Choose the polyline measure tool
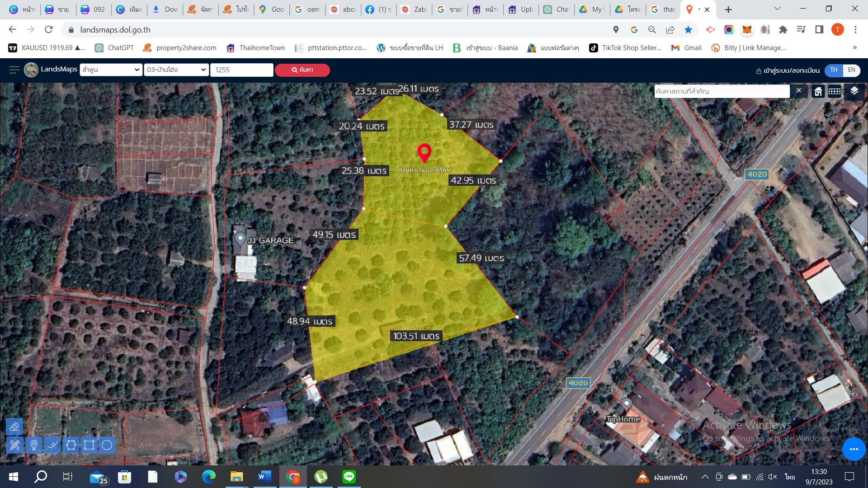Viewport: 868px width, 488px height. pyautogui.click(x=52, y=445)
